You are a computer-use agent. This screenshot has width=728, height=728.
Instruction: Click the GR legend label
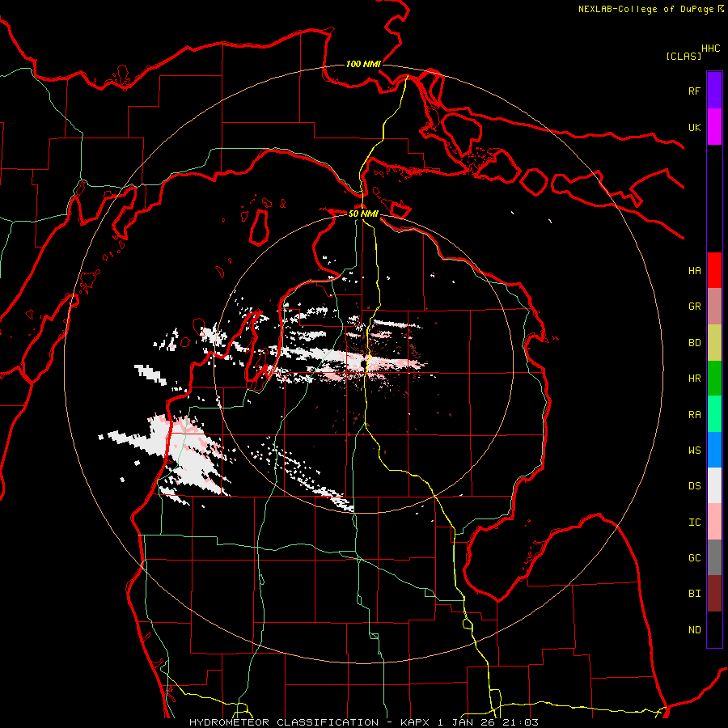click(695, 307)
